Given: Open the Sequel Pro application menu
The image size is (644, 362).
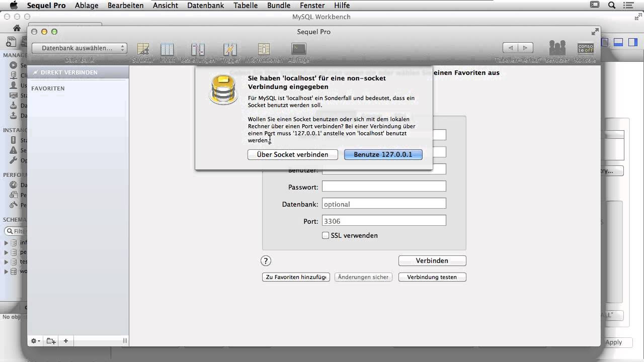Looking at the screenshot, I should pos(47,5).
